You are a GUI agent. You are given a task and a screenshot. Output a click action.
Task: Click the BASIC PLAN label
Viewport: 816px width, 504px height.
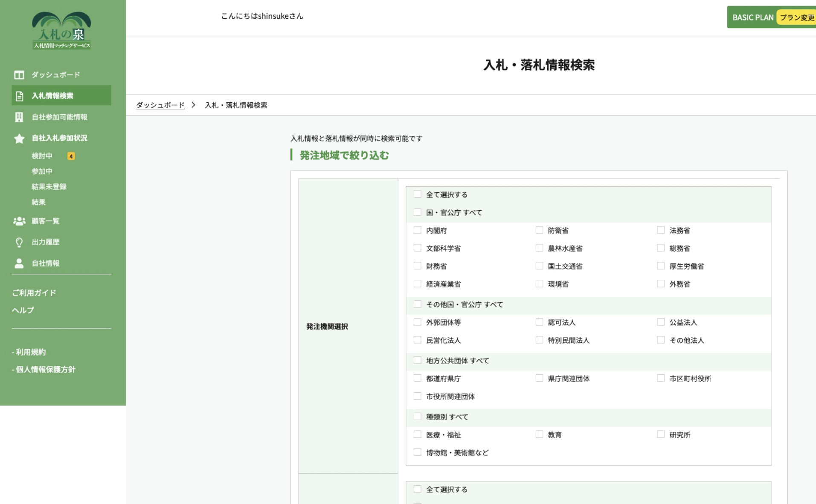pyautogui.click(x=753, y=17)
